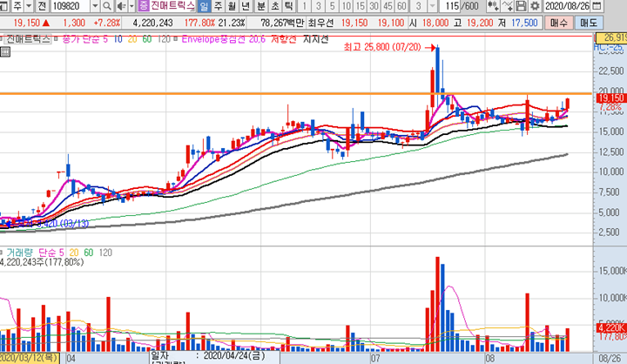Screen dimensions: 627x364
Task: Click the +7.28% change rate in header
Action: [x=107, y=23]
